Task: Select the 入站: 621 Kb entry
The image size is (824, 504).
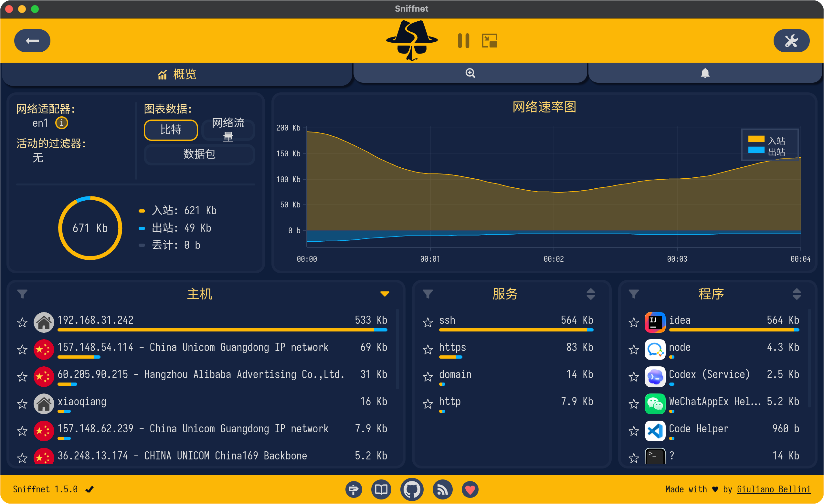Action: [x=178, y=211]
